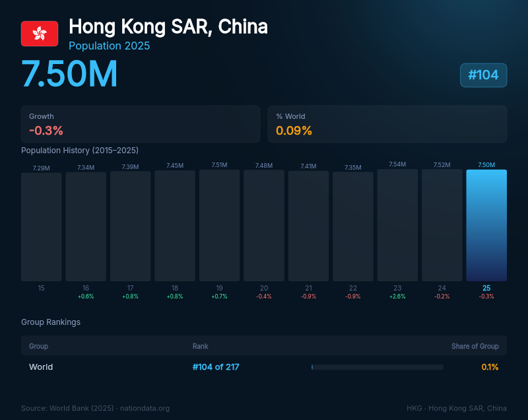Click the Population 2025 subtitle
This screenshot has width=528, height=420.
(109, 46)
